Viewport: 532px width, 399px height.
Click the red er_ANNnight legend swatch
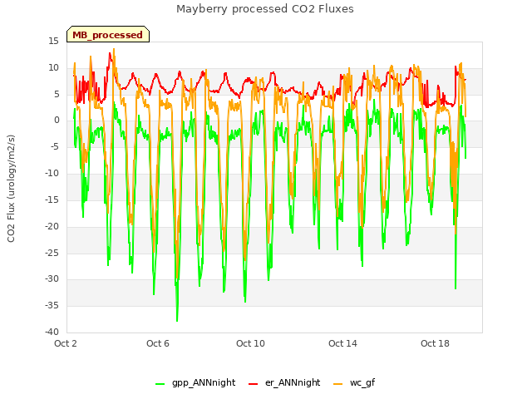[x=253, y=384]
